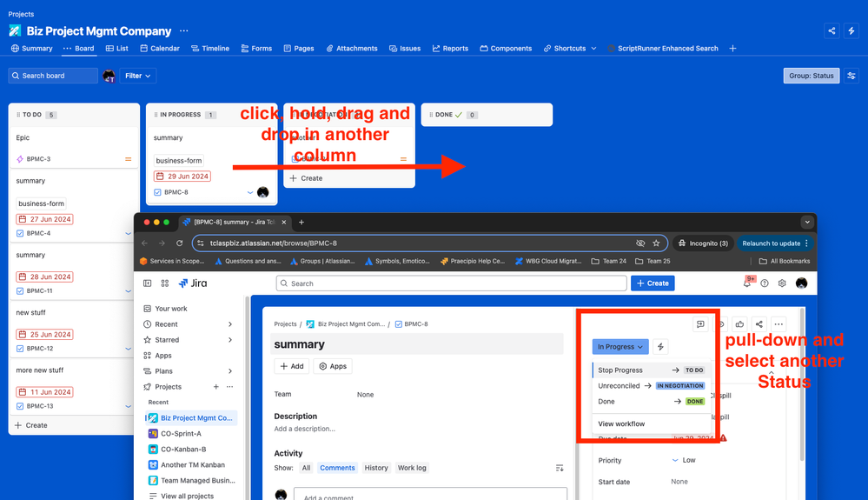Click Relaunch to update button

click(776, 243)
